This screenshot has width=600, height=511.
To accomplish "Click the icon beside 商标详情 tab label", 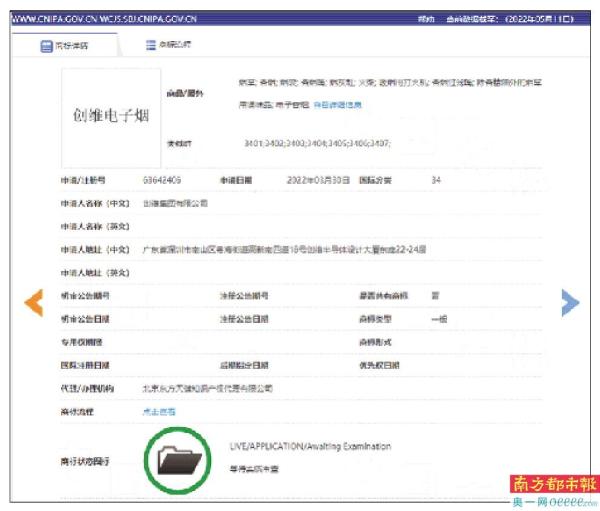I will click(46, 46).
